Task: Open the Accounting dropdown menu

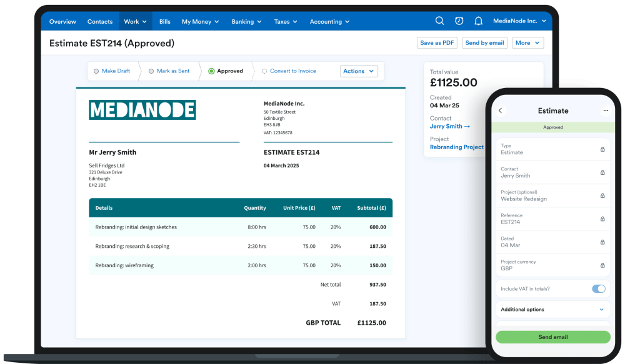Action: (329, 21)
